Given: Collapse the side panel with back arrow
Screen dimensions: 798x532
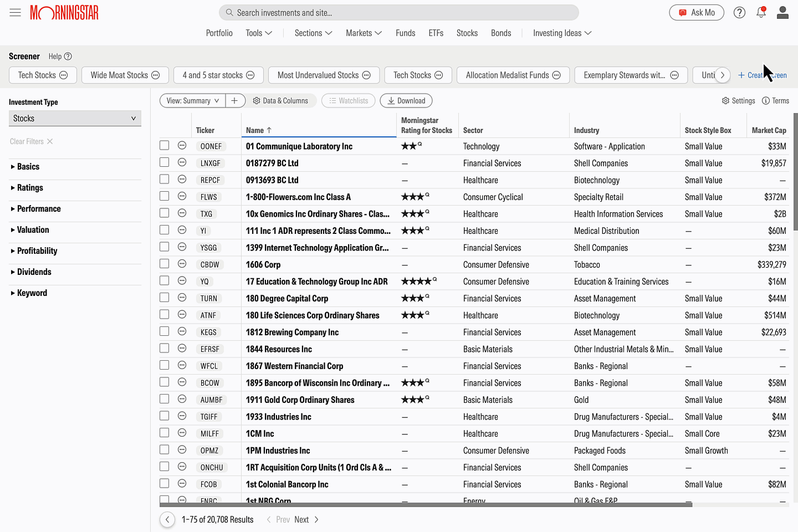Looking at the screenshot, I should 167,520.
